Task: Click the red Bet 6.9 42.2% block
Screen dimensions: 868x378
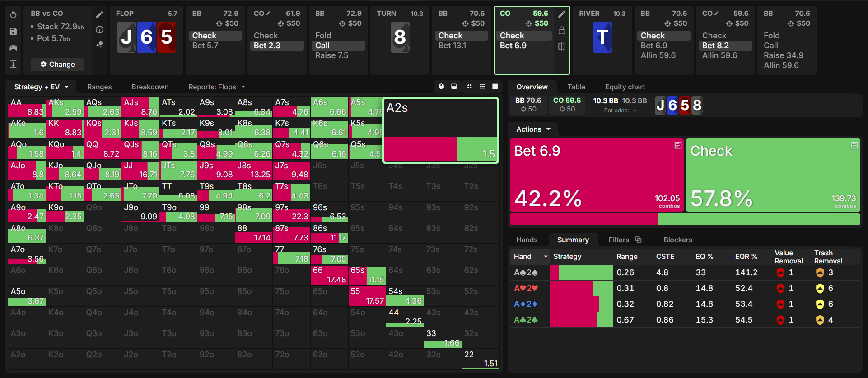Action: 597,175
